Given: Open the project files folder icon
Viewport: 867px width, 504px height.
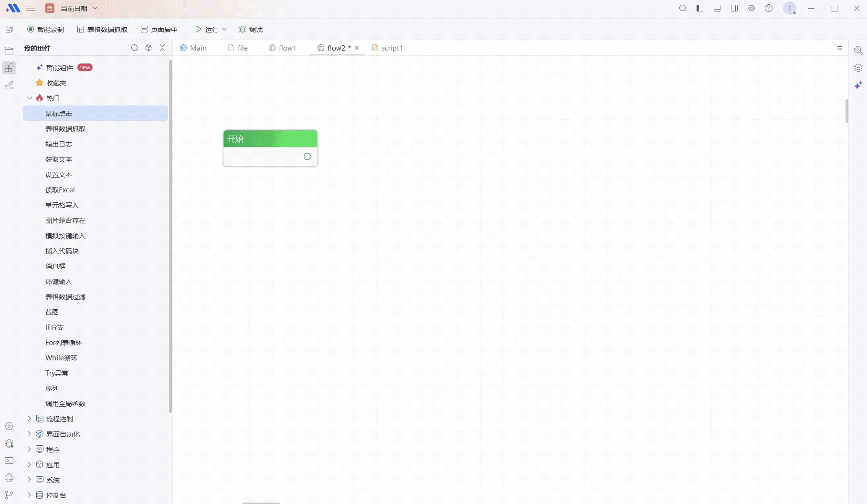Looking at the screenshot, I should (x=9, y=51).
